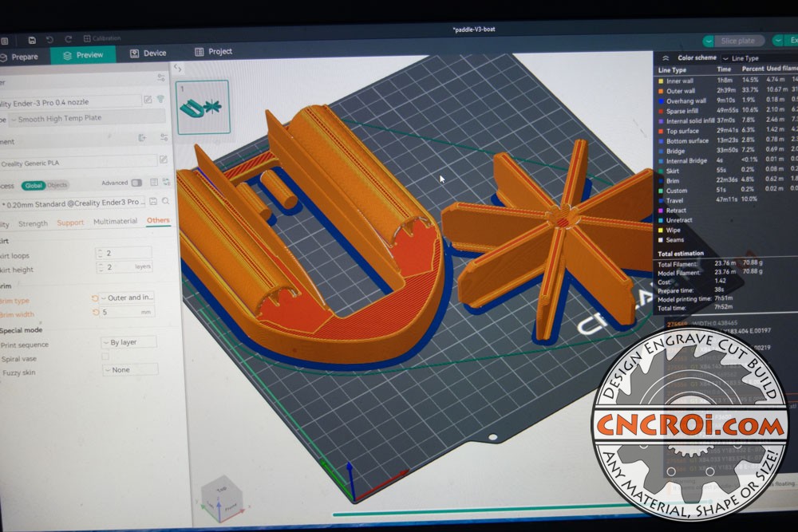798x532 pixels.
Task: Click the Skirt loops stepper
Action: (x=100, y=253)
